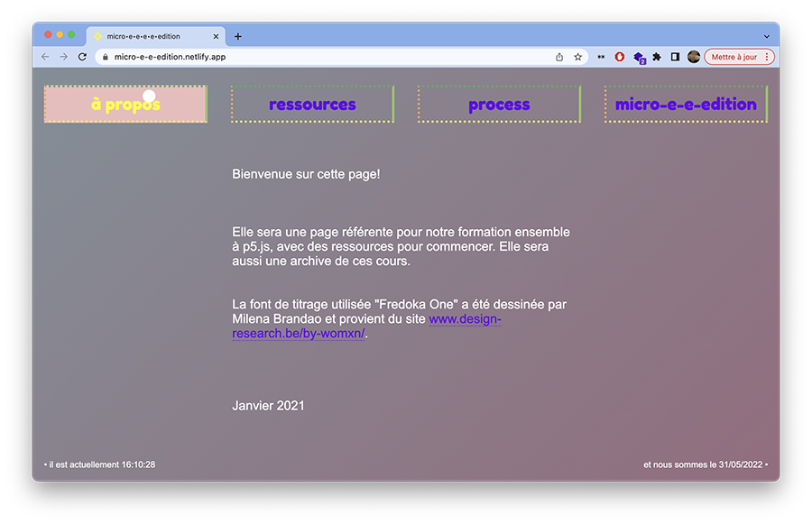Image resolution: width=812 pixels, height=524 pixels.
Task: Bookmark the page with the star icon
Action: [x=578, y=57]
